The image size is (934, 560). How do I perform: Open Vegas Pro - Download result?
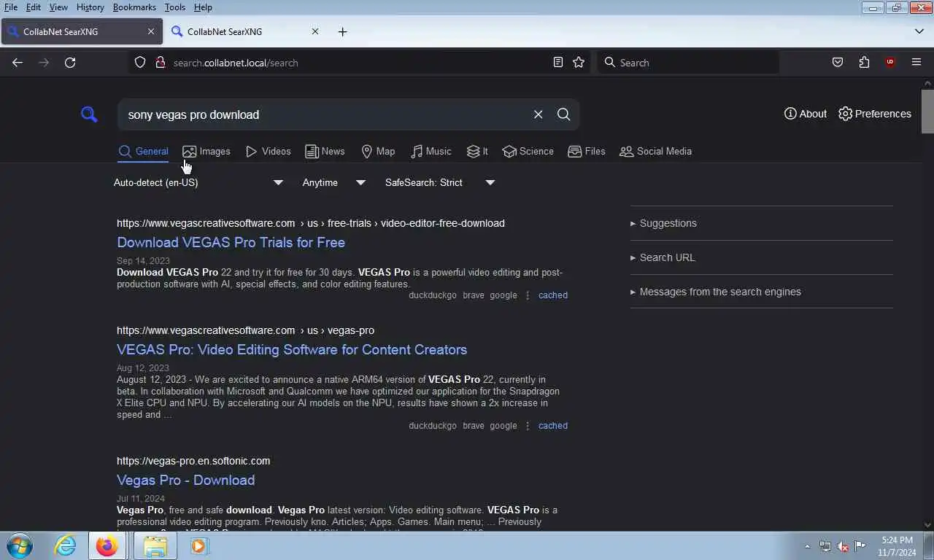[185, 480]
